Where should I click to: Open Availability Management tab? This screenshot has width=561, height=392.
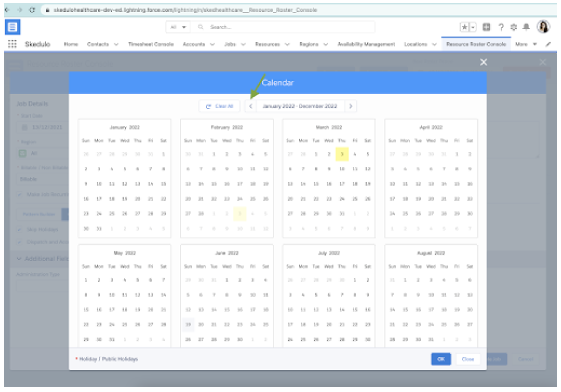[x=366, y=44]
